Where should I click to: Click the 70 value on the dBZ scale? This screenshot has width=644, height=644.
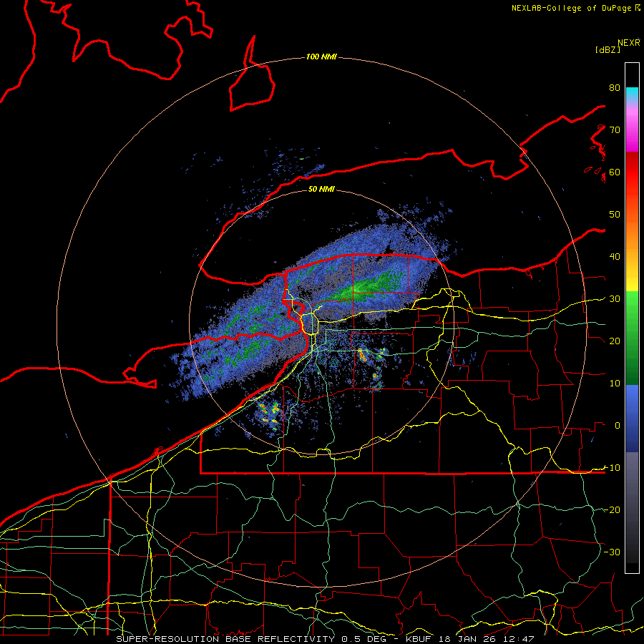pos(615,130)
